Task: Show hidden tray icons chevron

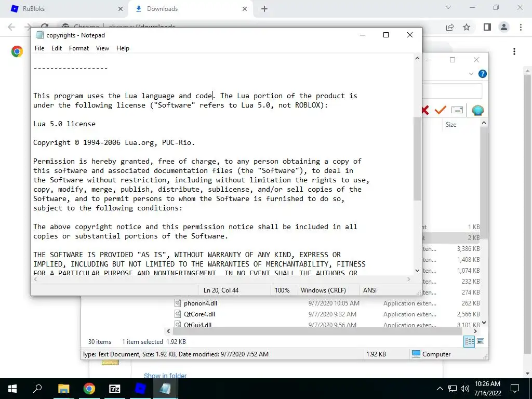Action: tap(440, 389)
